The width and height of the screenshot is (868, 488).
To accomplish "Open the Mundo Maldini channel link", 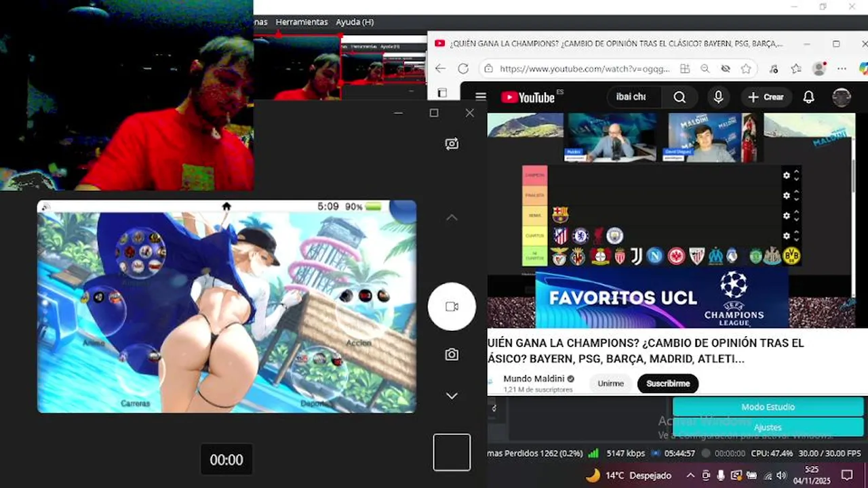I will click(x=538, y=378).
